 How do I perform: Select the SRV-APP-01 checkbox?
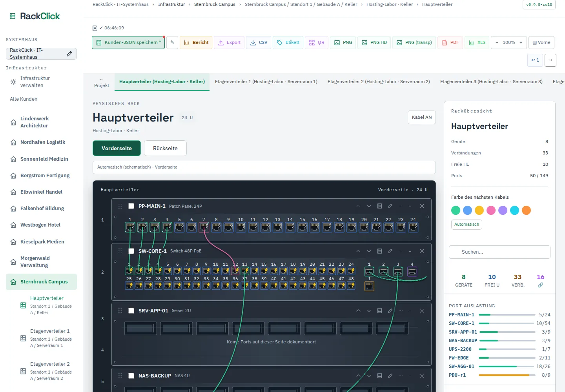tap(131, 311)
